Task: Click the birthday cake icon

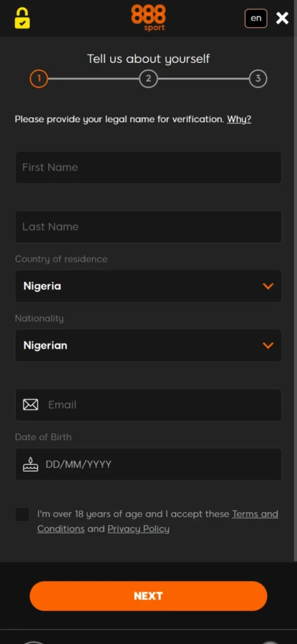Action: [x=30, y=464]
